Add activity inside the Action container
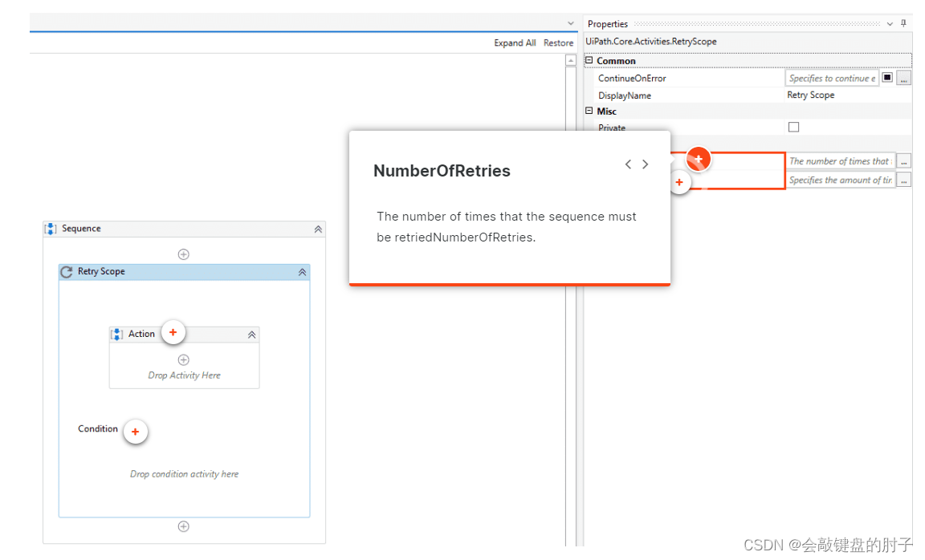Viewport: 925px width, 560px height. pos(183,360)
